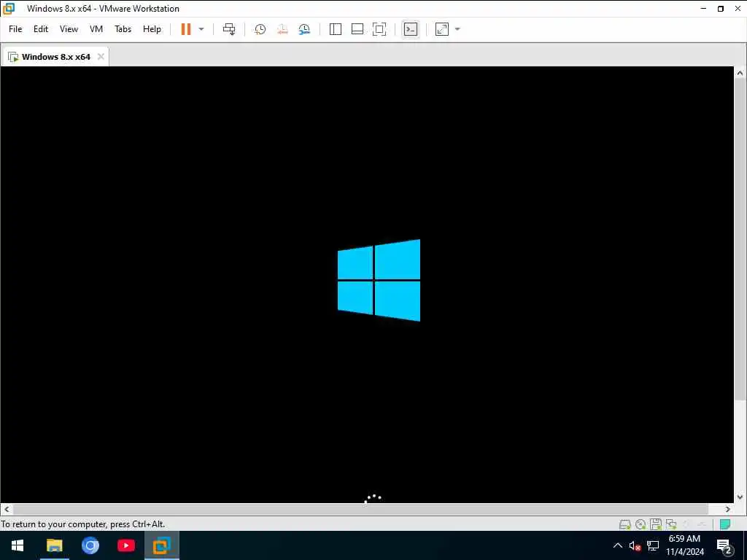Screen dimensions: 747x560
Task: Click the hard disk device status icon
Action: [x=624, y=524]
